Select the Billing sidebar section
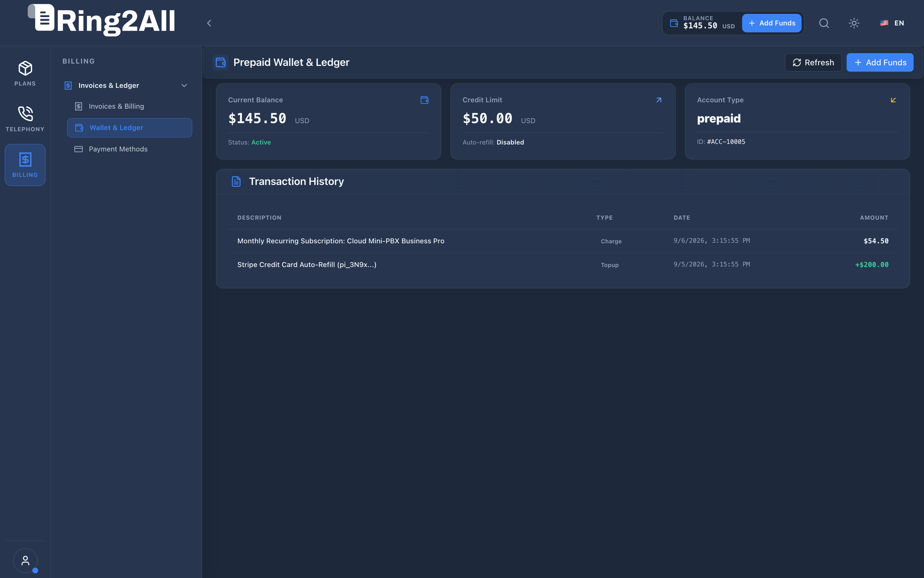The width and height of the screenshot is (924, 578). [25, 165]
